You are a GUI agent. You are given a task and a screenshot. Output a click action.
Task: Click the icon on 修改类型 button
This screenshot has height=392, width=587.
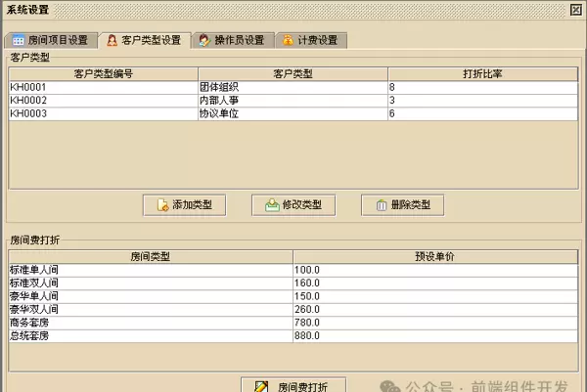click(x=270, y=205)
